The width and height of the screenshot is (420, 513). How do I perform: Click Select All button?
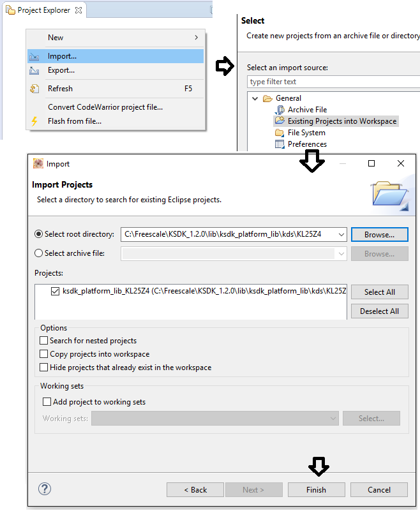(379, 292)
